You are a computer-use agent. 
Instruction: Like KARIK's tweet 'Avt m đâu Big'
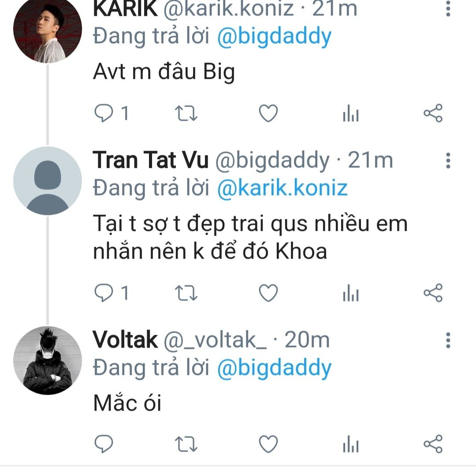click(x=268, y=114)
